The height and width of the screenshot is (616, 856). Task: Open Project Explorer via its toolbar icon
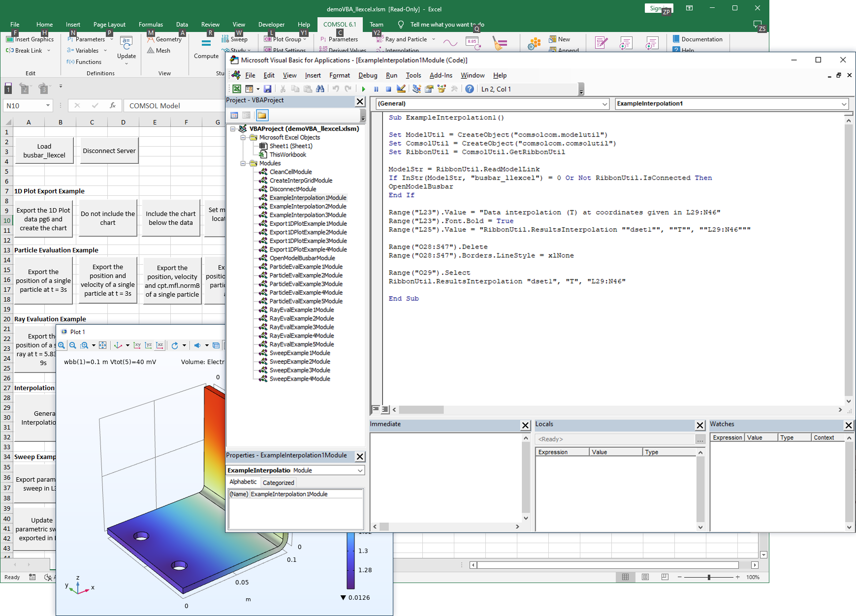coord(416,89)
